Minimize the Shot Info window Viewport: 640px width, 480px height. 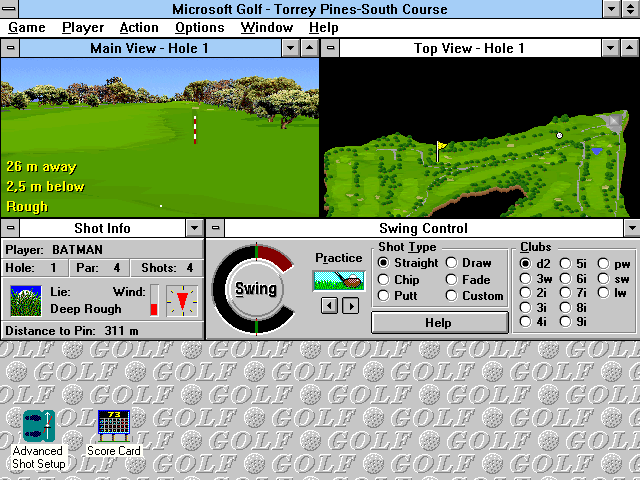click(x=194, y=228)
